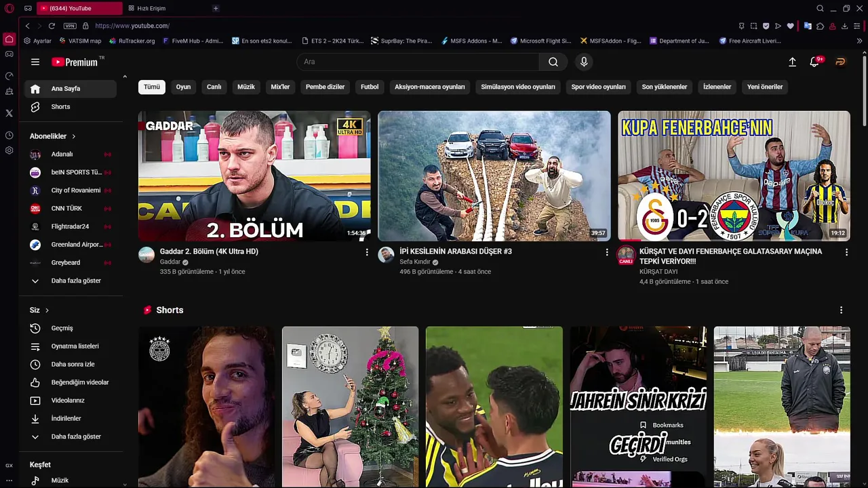Select the Müzik filter chip

click(x=246, y=87)
